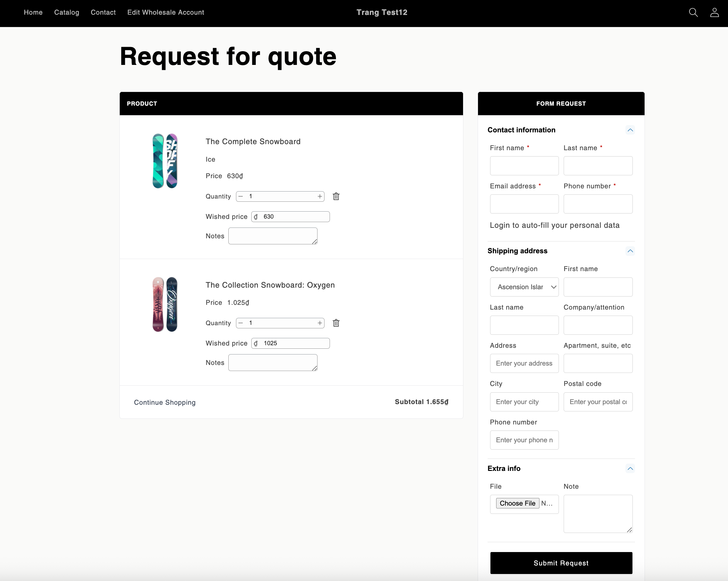728x581 pixels.
Task: Follow the Continue Shopping link
Action: [x=165, y=402]
